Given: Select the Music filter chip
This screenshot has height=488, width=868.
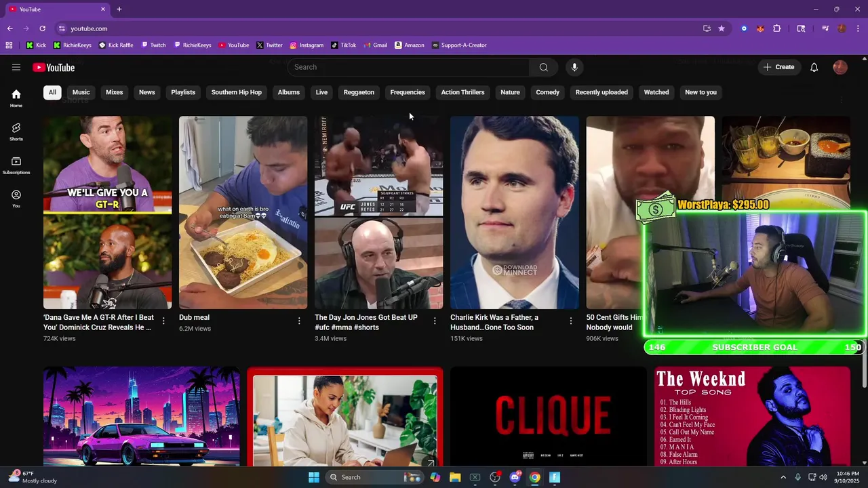Looking at the screenshot, I should (x=81, y=92).
